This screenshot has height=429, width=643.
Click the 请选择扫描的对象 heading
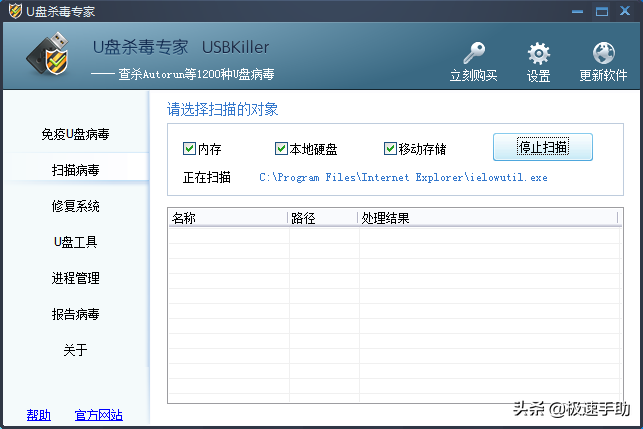[x=223, y=110]
